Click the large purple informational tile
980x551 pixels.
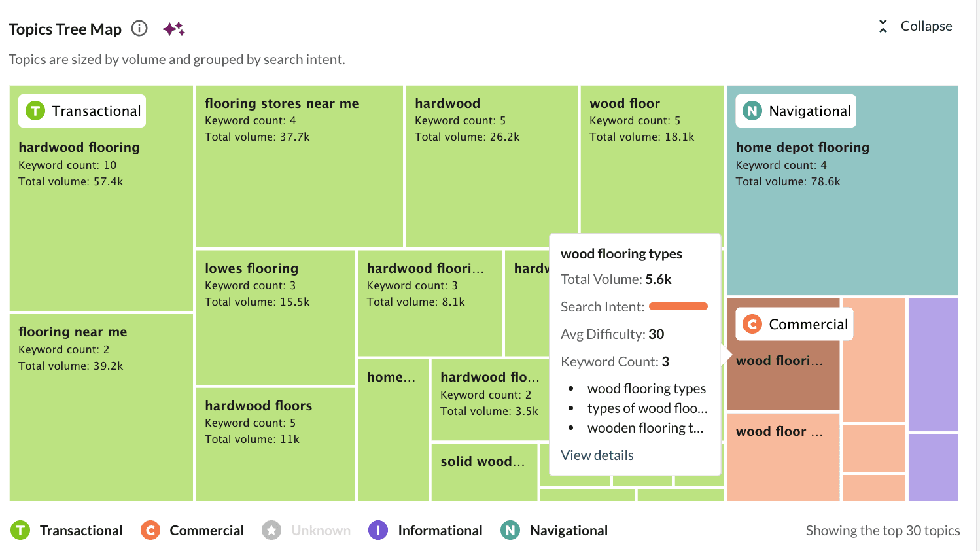tap(933, 364)
